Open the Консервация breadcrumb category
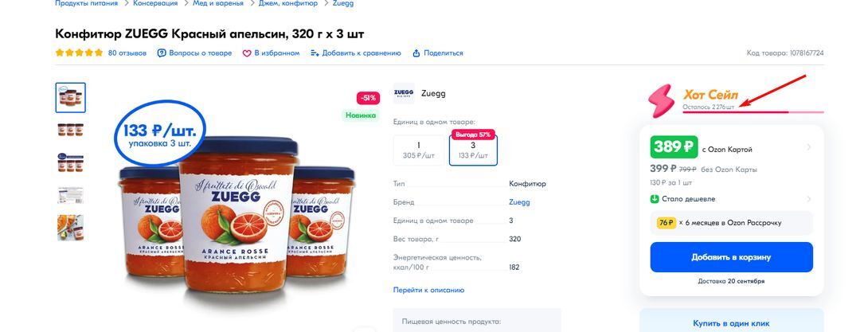This screenshot has height=332, width=868. tap(155, 4)
